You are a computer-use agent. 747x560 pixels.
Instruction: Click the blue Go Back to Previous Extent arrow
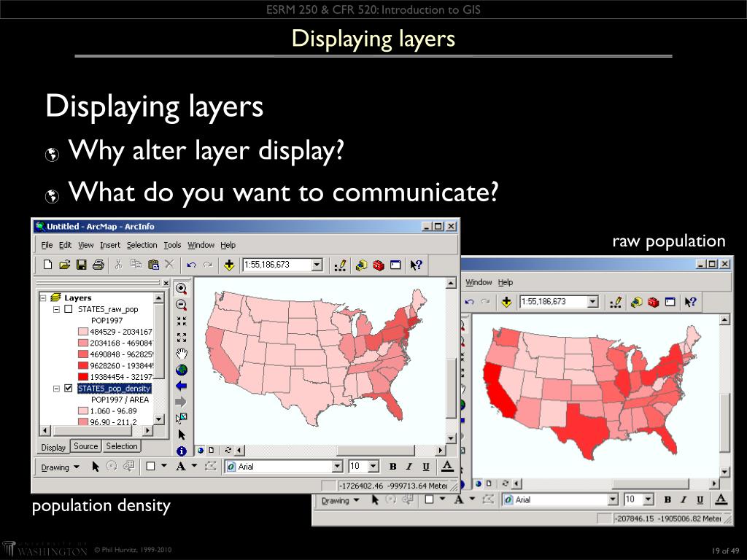pyautogui.click(x=182, y=386)
